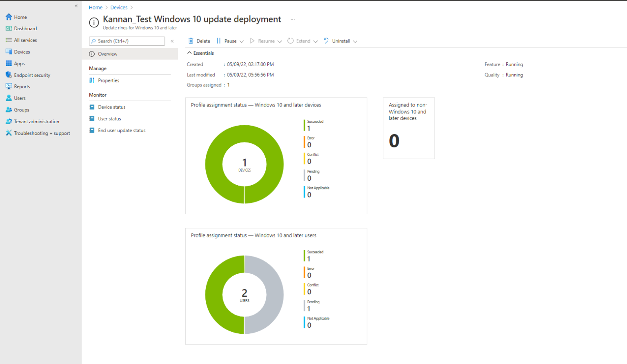Select the Troubleshooting + support tools icon
The width and height of the screenshot is (627, 364).
pyautogui.click(x=9, y=133)
